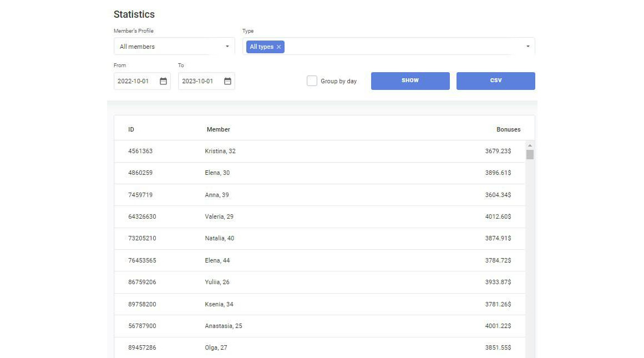Enable the Group by day checkbox
The height and width of the screenshot is (358, 644).
click(x=312, y=81)
